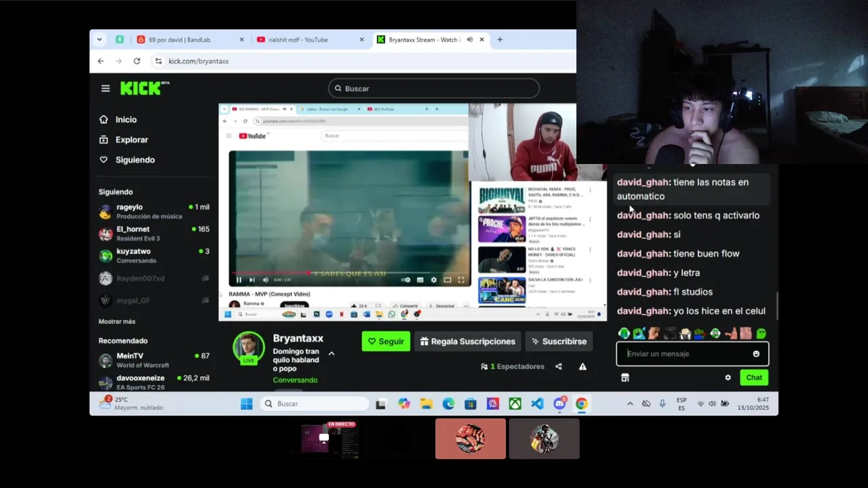
Task: Open the chat shop icon
Action: (625, 378)
